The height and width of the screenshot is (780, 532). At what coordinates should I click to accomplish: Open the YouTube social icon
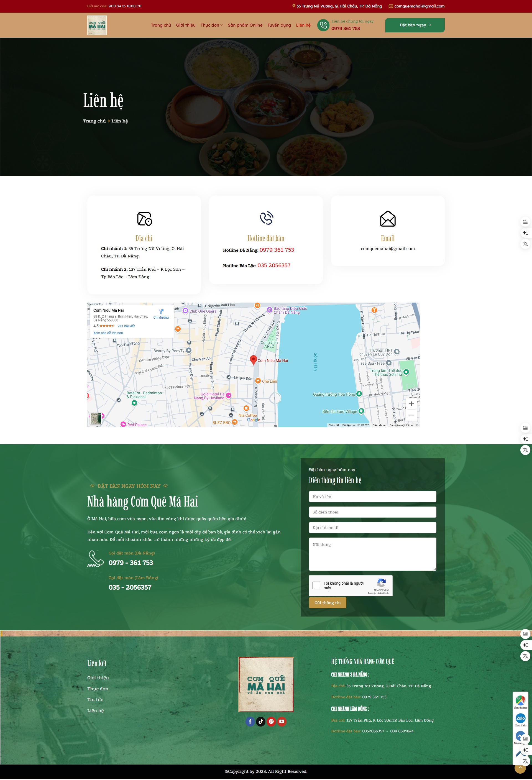click(282, 721)
